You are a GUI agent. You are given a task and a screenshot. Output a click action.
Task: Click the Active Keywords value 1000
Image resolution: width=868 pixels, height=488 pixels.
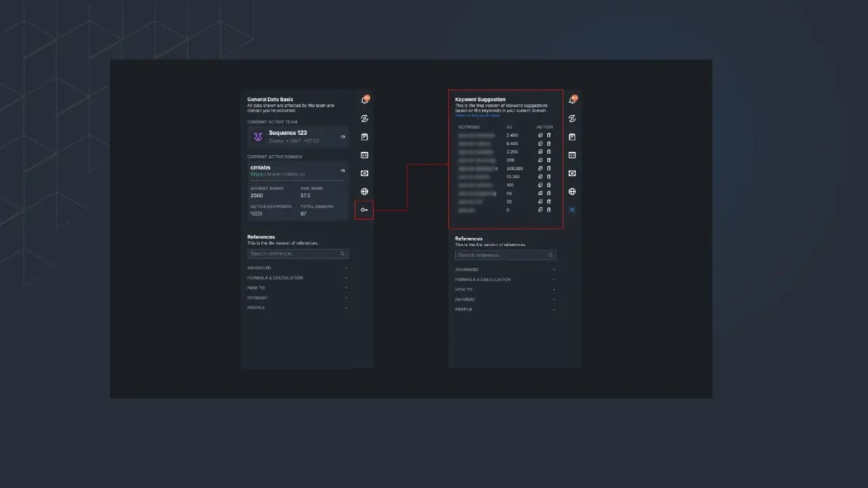coord(256,213)
